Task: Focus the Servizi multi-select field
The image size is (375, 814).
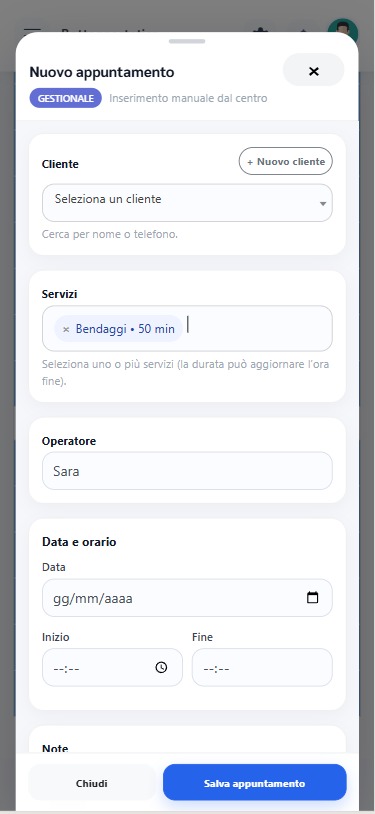Action: [x=187, y=329]
